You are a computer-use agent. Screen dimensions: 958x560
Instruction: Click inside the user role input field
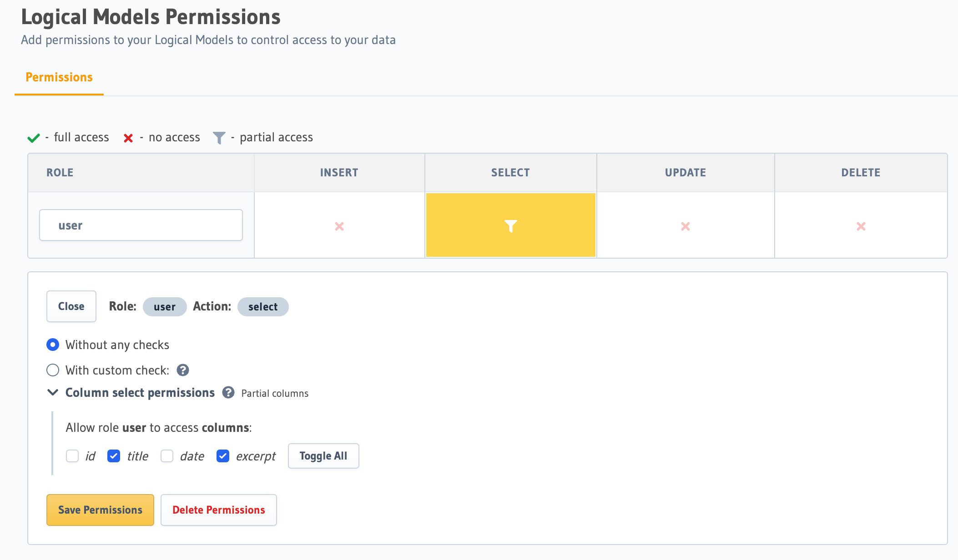(141, 225)
